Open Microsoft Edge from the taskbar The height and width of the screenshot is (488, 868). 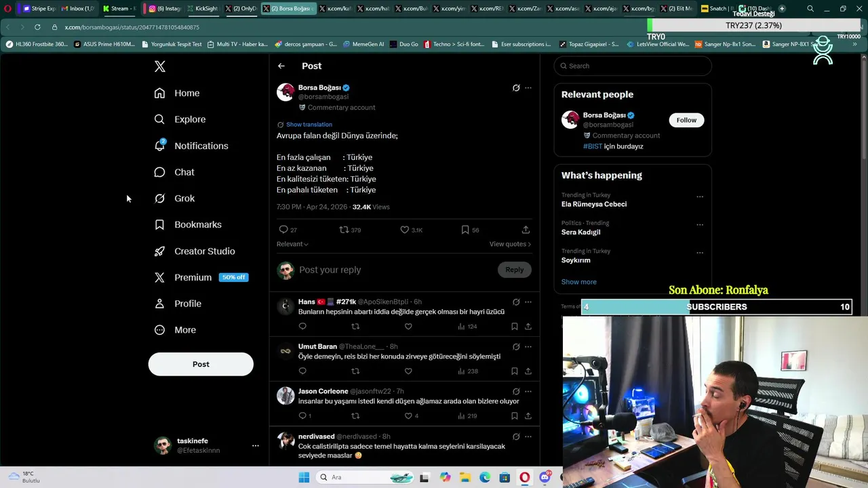485,477
